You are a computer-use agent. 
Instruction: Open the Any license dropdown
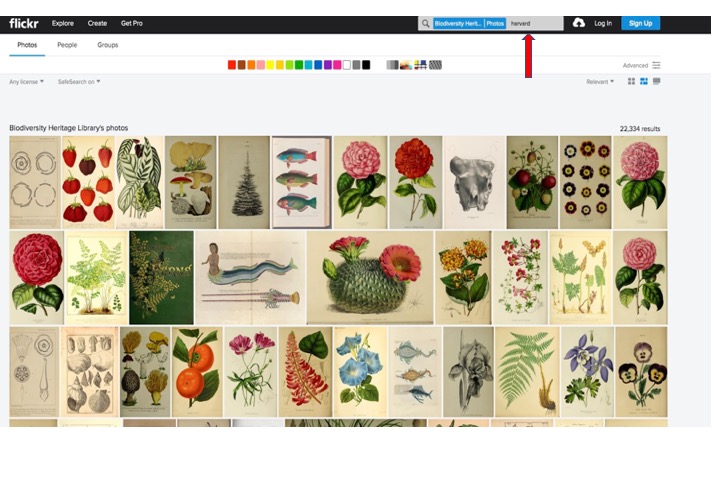pos(27,81)
